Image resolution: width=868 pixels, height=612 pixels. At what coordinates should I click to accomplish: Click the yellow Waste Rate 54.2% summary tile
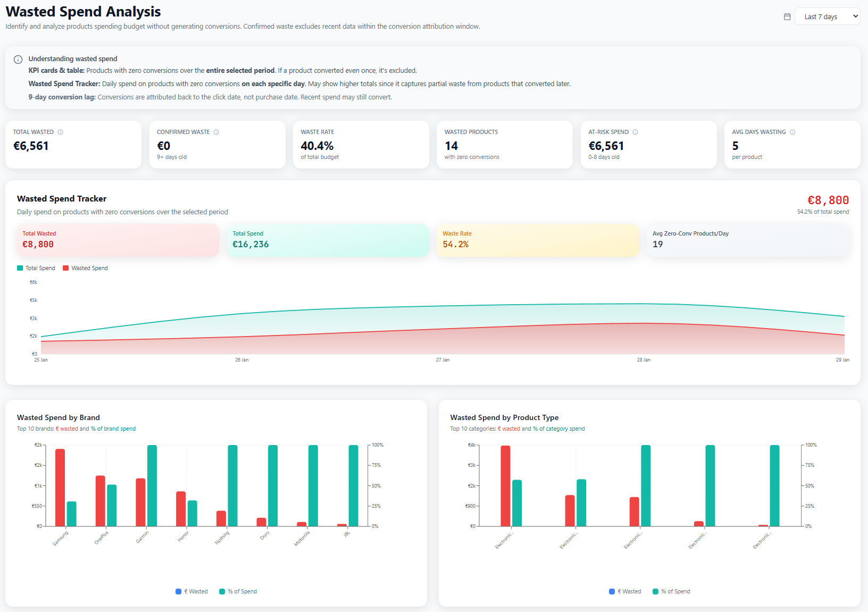pos(537,240)
